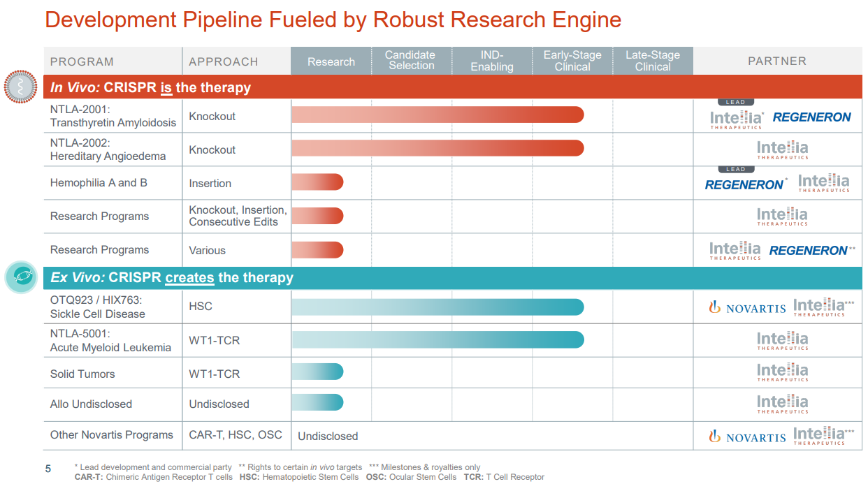Click footnote 'Lead development and commercial party'
Image resolution: width=868 pixels, height=484 pixels.
click(x=156, y=467)
